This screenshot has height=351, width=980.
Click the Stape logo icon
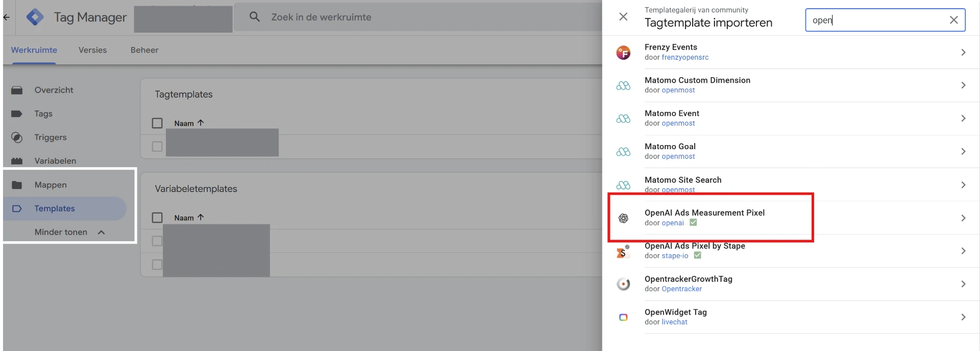(x=623, y=251)
